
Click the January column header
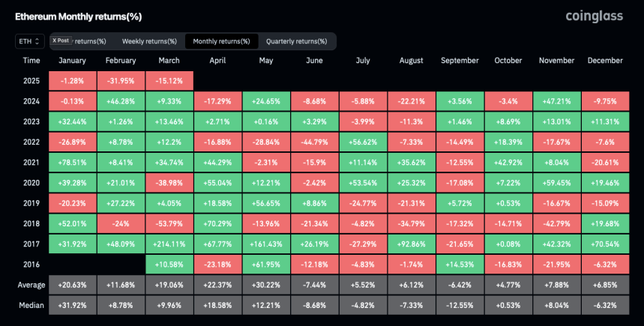point(72,60)
